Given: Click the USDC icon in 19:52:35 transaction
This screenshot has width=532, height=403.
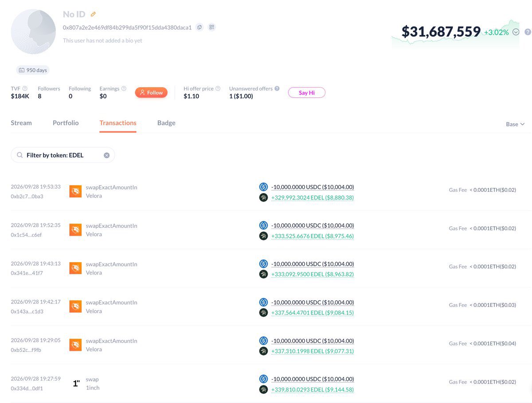Looking at the screenshot, I should 263,225.
